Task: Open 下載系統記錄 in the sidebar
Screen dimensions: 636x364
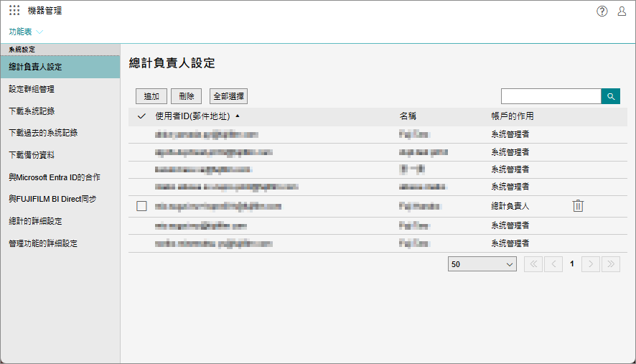Action: [32, 111]
